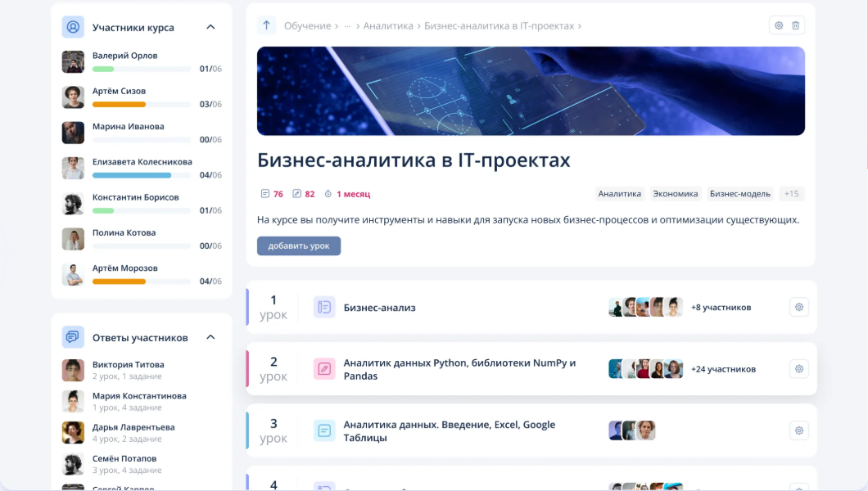The width and height of the screenshot is (868, 491).
Task: Open settings gear for the Python NumPy lesson
Action: coord(798,369)
